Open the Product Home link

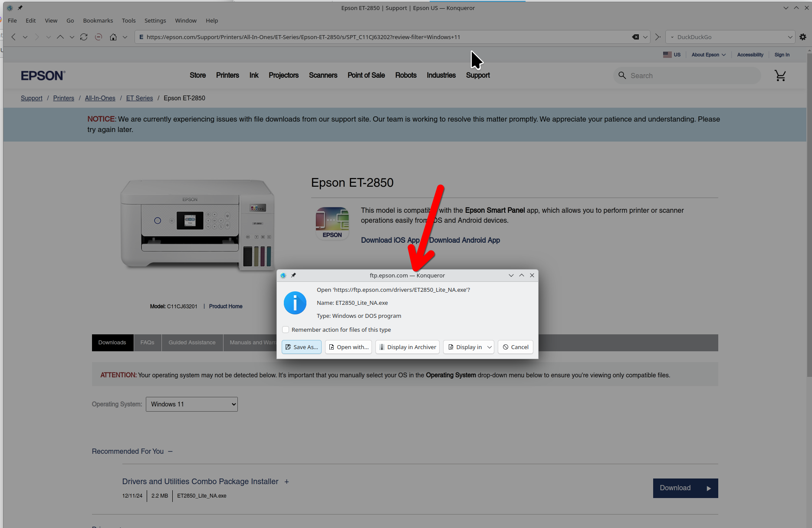226,306
